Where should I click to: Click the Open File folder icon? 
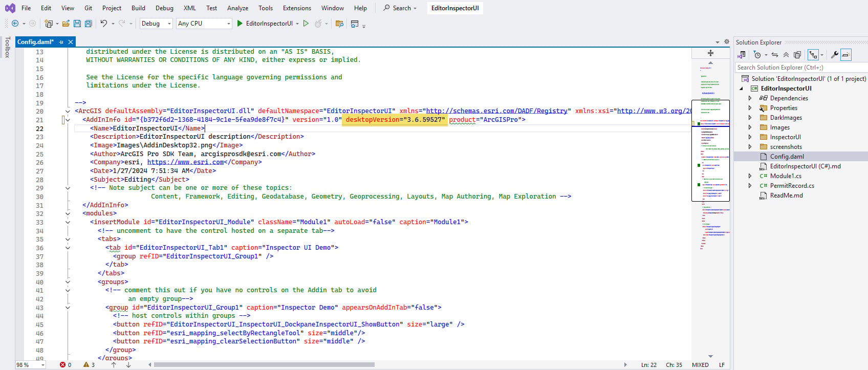pos(66,24)
